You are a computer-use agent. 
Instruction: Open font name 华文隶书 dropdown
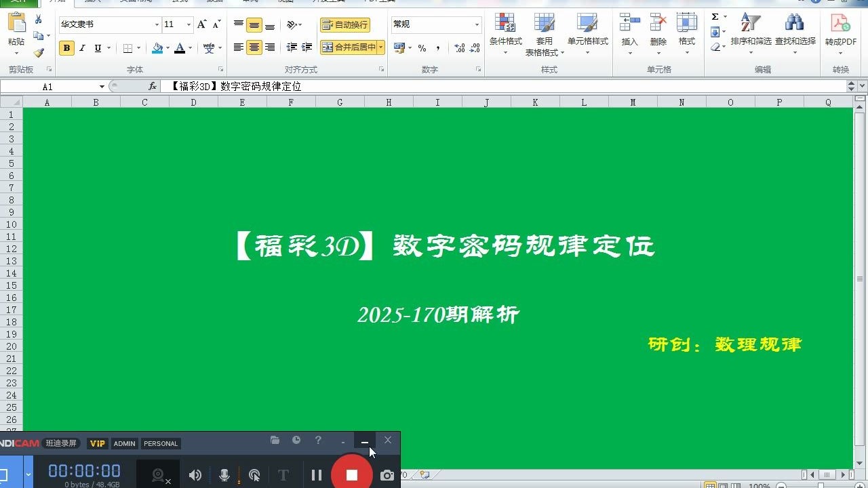[157, 24]
